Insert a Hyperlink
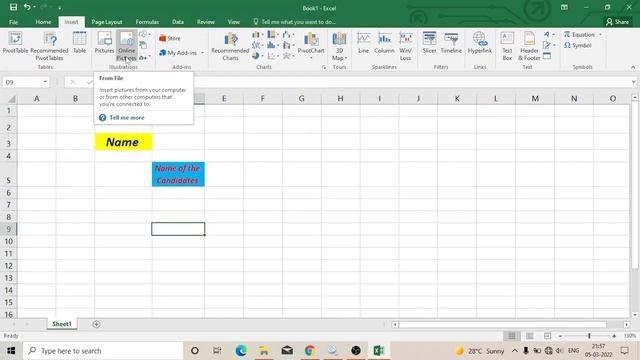Viewport: 640px width, 360px height. tap(480, 42)
